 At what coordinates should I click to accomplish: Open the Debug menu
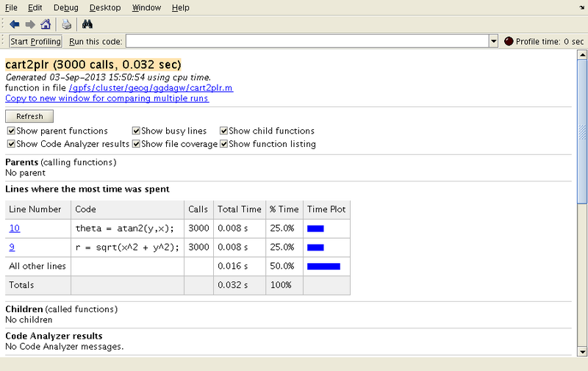[x=66, y=7]
